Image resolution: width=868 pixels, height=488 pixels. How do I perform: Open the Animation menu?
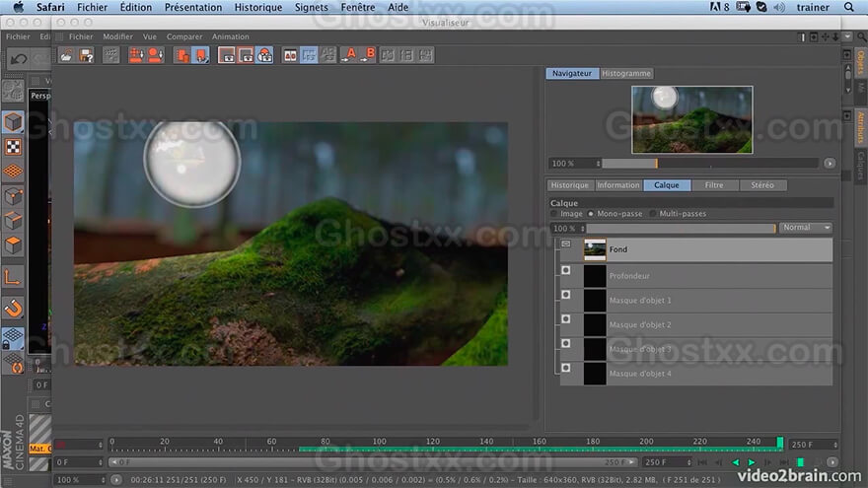230,36
